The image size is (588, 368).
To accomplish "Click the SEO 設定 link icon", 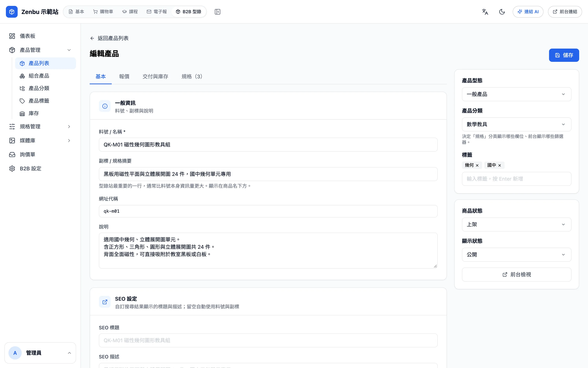I will (x=105, y=302).
